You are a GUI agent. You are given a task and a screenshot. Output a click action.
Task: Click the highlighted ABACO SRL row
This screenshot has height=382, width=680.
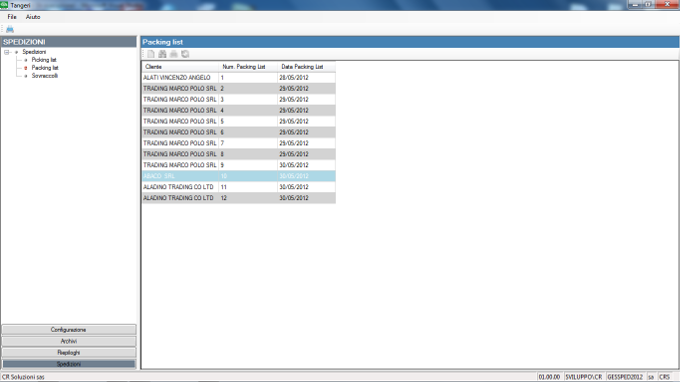(x=239, y=176)
